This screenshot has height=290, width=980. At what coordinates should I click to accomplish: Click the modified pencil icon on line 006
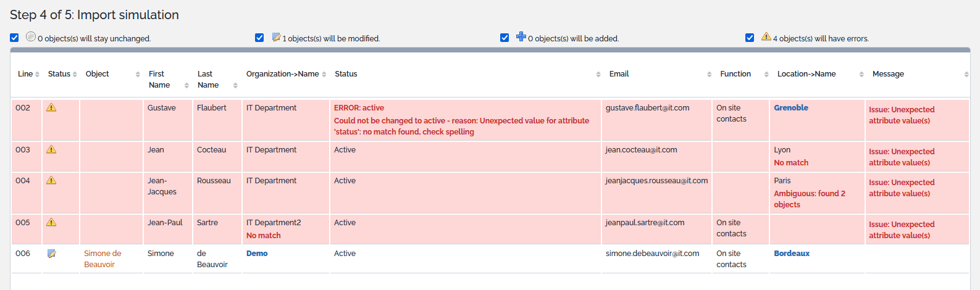coord(52,254)
